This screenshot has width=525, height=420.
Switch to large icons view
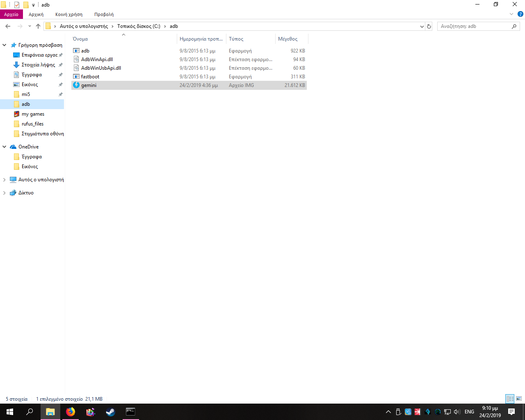[519, 399]
